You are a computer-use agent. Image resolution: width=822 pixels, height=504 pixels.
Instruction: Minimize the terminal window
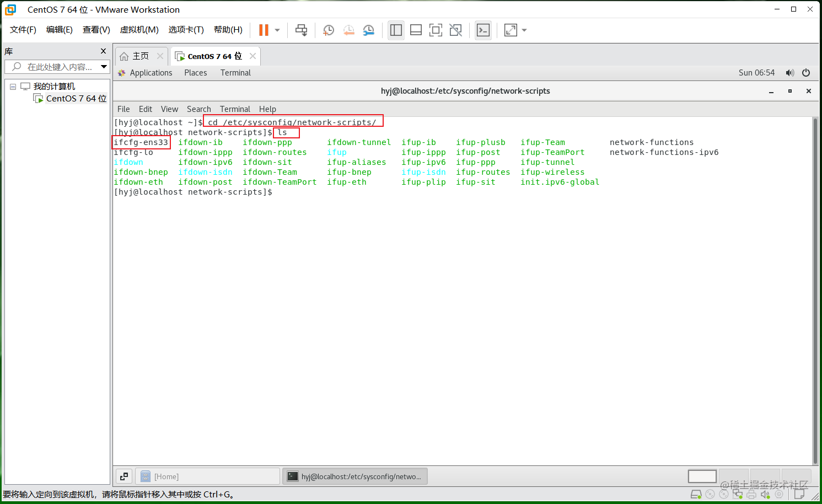(x=771, y=92)
